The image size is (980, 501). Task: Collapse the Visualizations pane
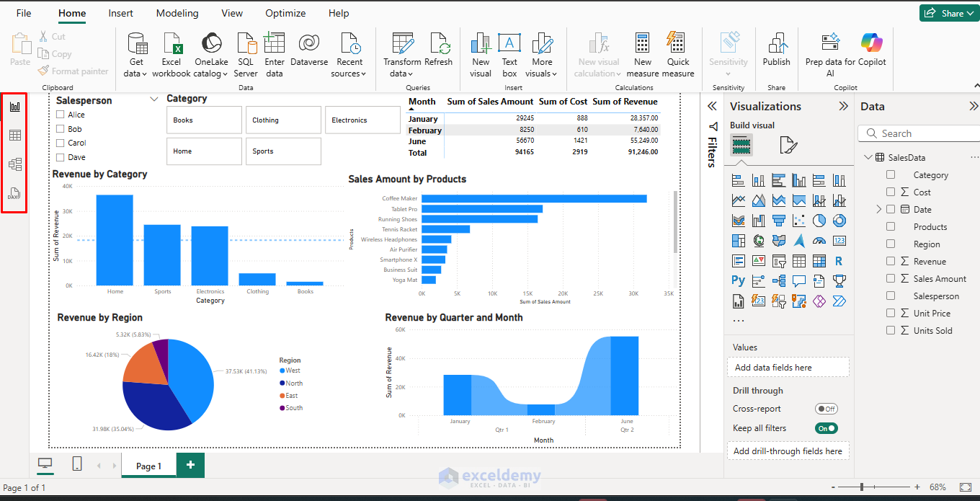tap(843, 106)
